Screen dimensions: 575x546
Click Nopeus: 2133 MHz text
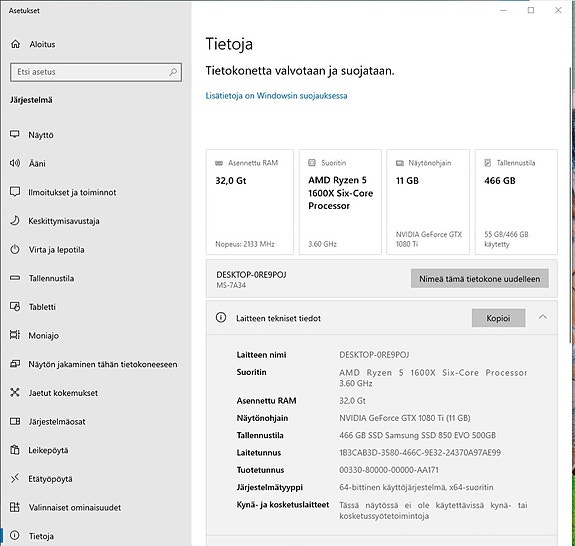(245, 244)
